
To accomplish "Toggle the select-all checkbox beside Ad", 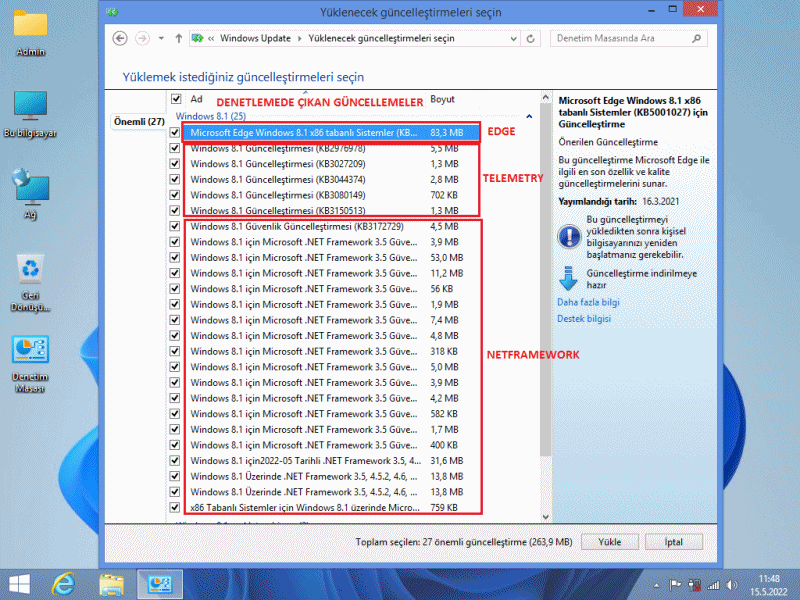I will [176, 99].
